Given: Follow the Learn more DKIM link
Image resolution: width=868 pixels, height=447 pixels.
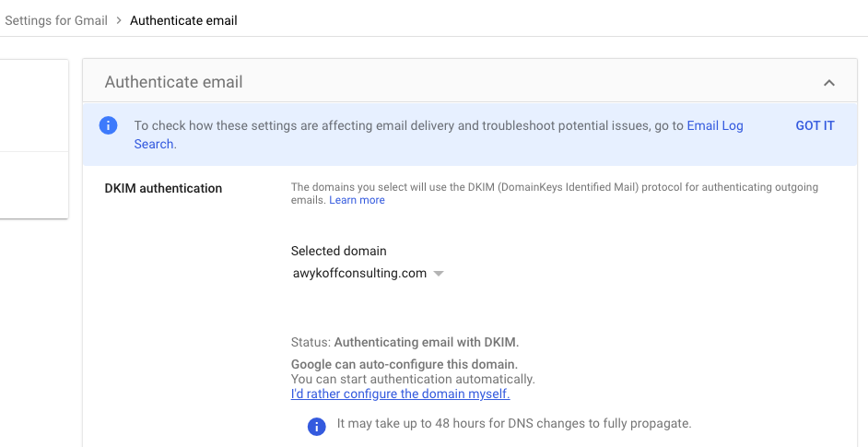Looking at the screenshot, I should (357, 200).
